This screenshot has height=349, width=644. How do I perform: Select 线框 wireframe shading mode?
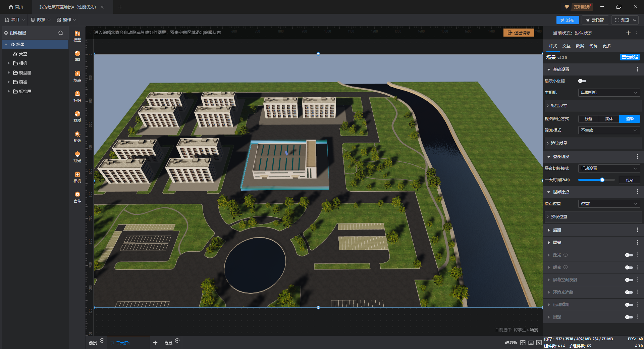coord(588,119)
